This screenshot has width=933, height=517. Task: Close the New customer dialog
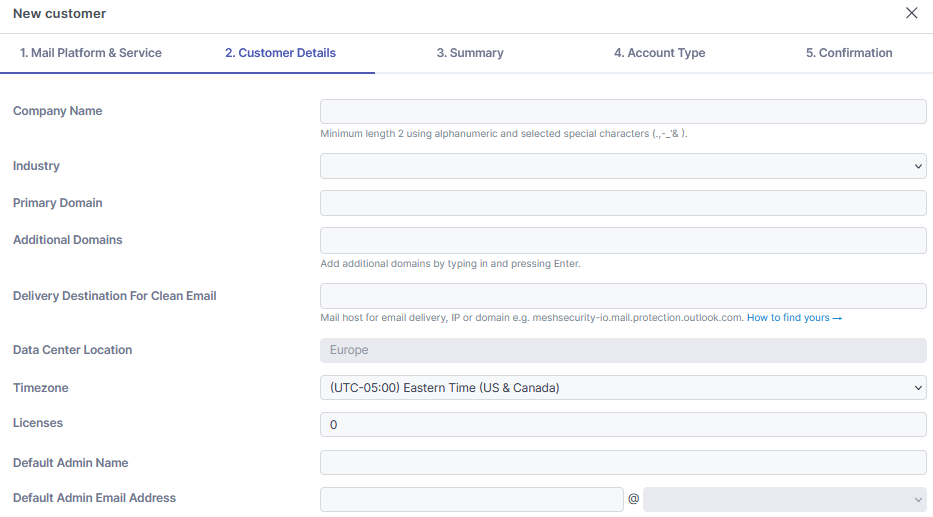point(911,13)
